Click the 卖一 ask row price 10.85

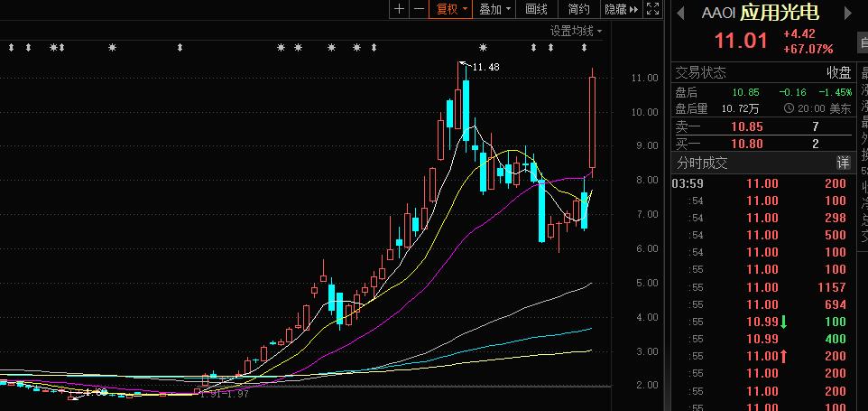click(747, 126)
